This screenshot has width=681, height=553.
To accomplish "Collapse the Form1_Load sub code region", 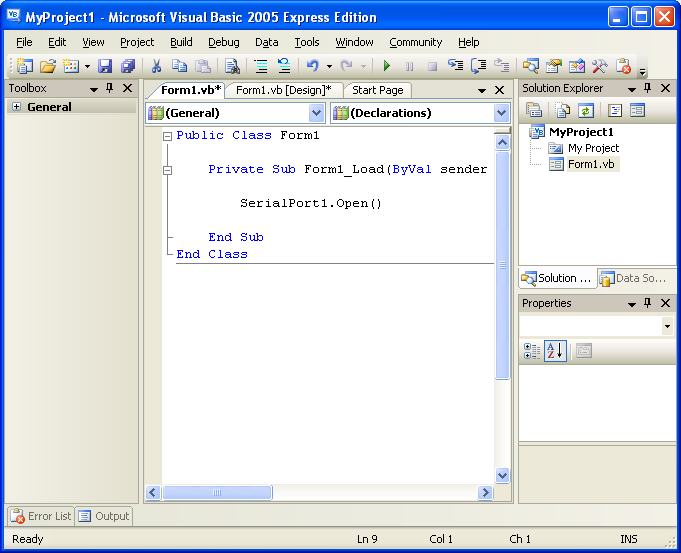I will [x=167, y=170].
